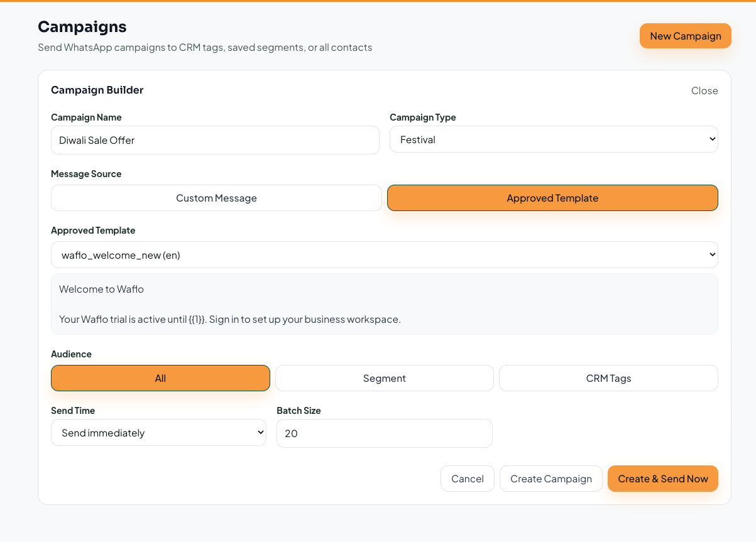Edit the Campaign Name field

click(215, 140)
